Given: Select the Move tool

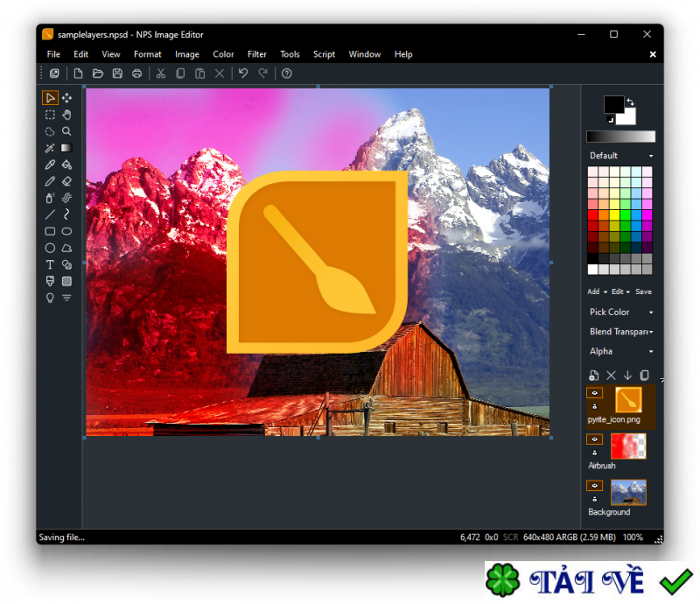Looking at the screenshot, I should (x=67, y=98).
